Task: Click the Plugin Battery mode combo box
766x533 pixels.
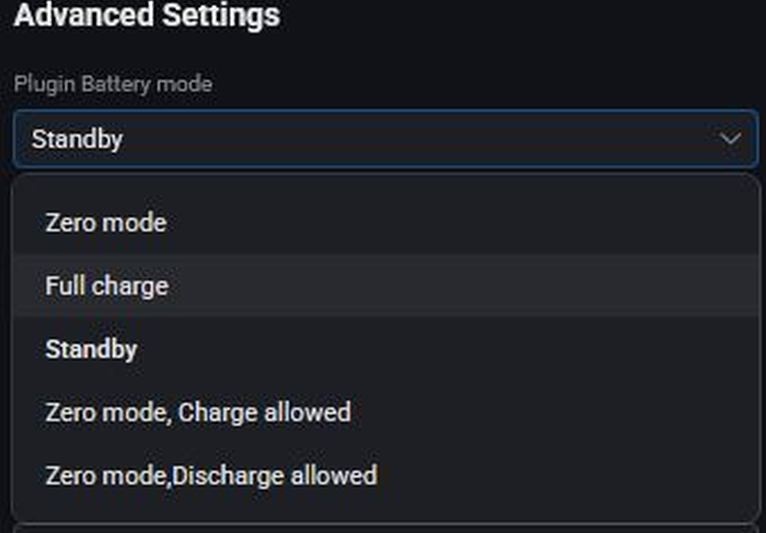Action: click(385, 139)
